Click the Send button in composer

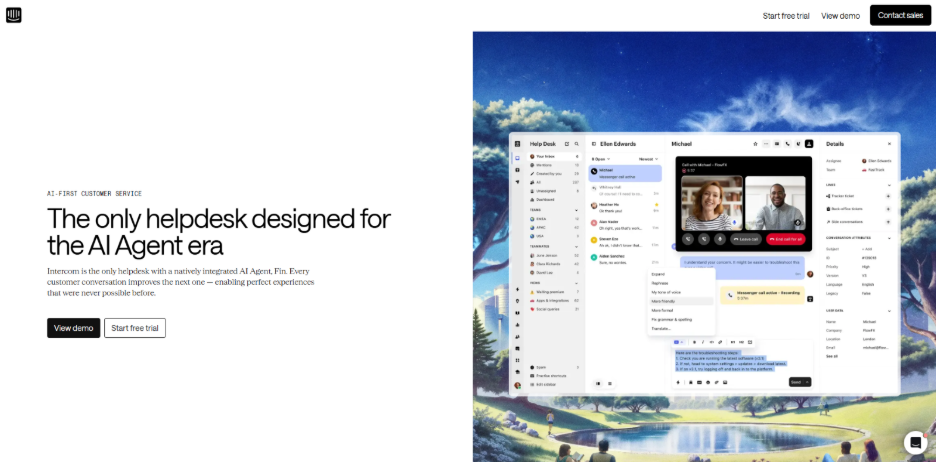click(x=796, y=382)
